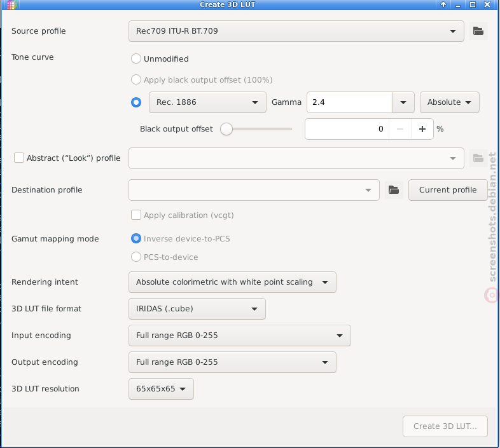Click the DisplayCAL app icon in title bar

click(11, 5)
